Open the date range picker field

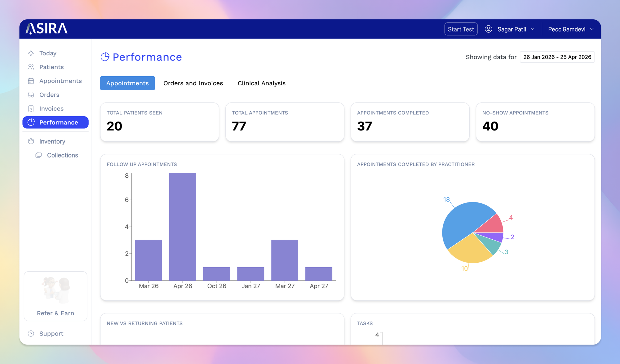557,57
